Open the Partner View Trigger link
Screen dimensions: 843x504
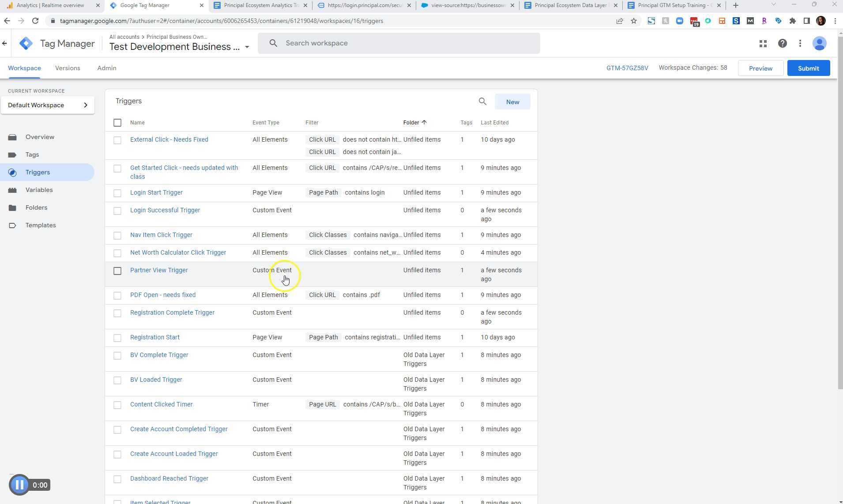pyautogui.click(x=159, y=270)
